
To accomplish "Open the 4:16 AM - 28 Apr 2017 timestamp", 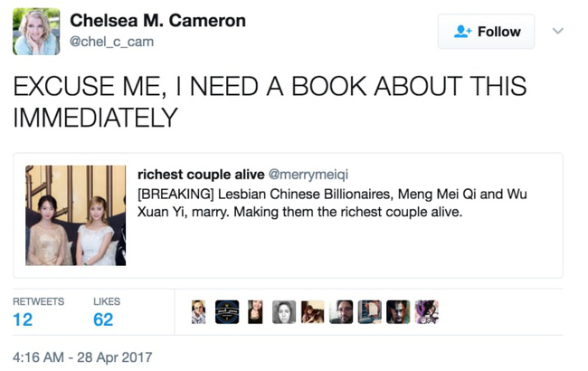I will tap(82, 357).
